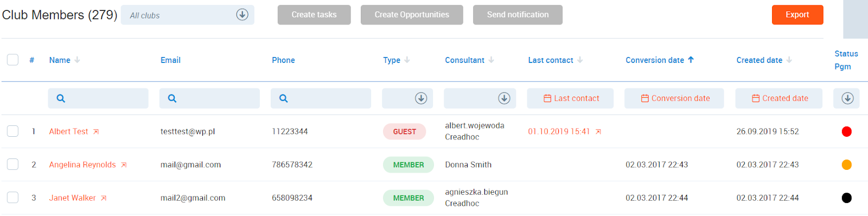Sort by Conversion date arrow icon
This screenshot has width=868, height=216.
(691, 60)
